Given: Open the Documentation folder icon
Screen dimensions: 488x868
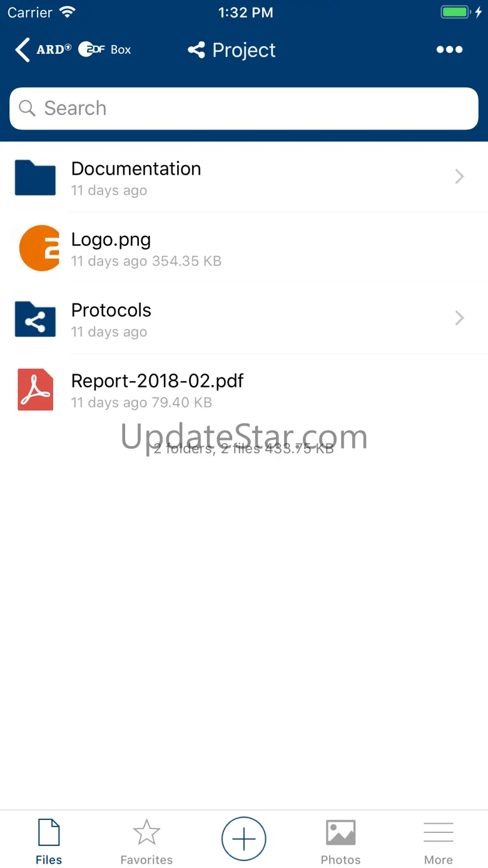Looking at the screenshot, I should (35, 178).
